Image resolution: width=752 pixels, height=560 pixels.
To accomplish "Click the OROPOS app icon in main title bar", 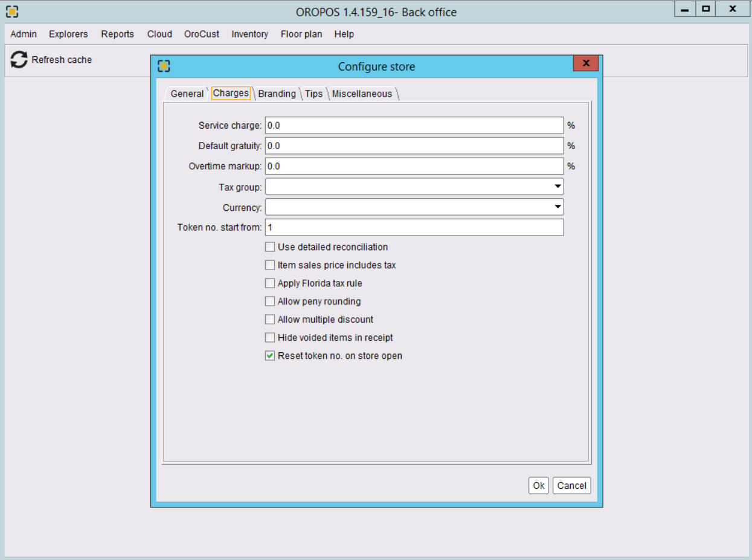I will click(x=11, y=11).
